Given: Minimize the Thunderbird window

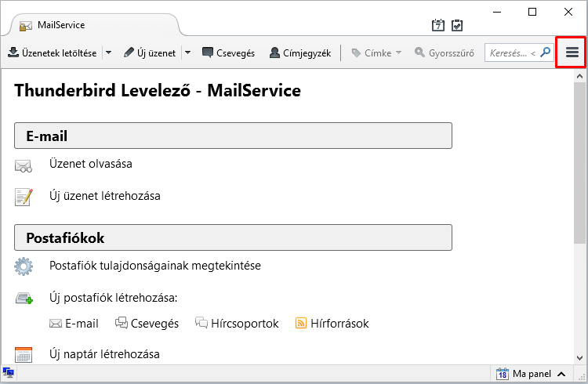Looking at the screenshot, I should coord(497,12).
